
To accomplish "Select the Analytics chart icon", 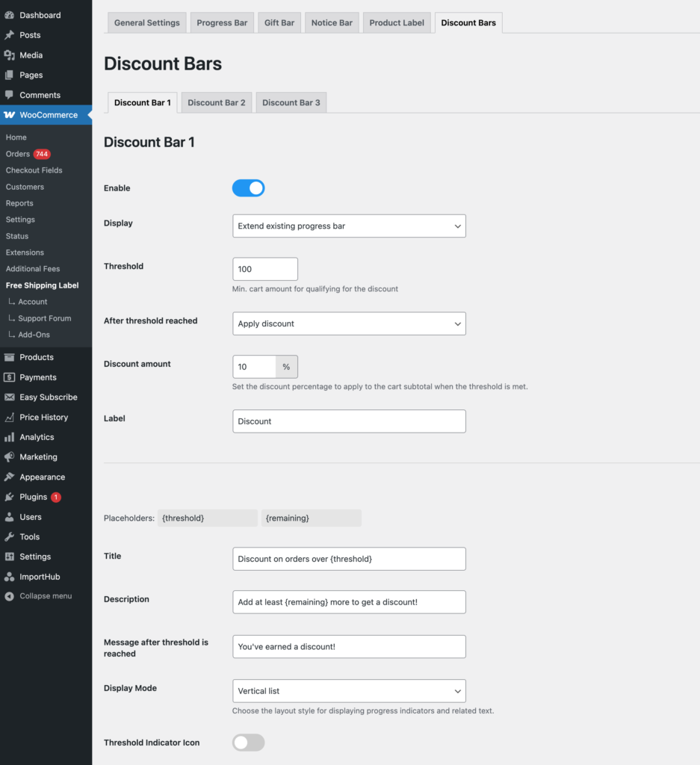I will pos(11,436).
